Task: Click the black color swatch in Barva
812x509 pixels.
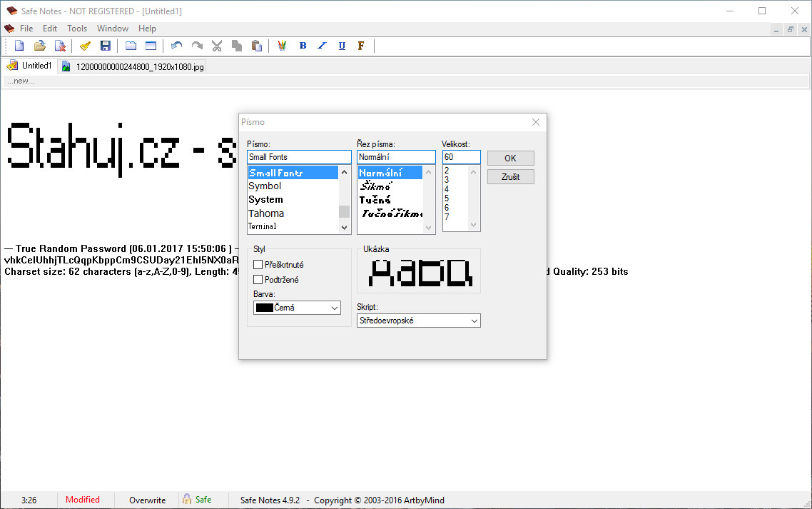Action: click(264, 308)
